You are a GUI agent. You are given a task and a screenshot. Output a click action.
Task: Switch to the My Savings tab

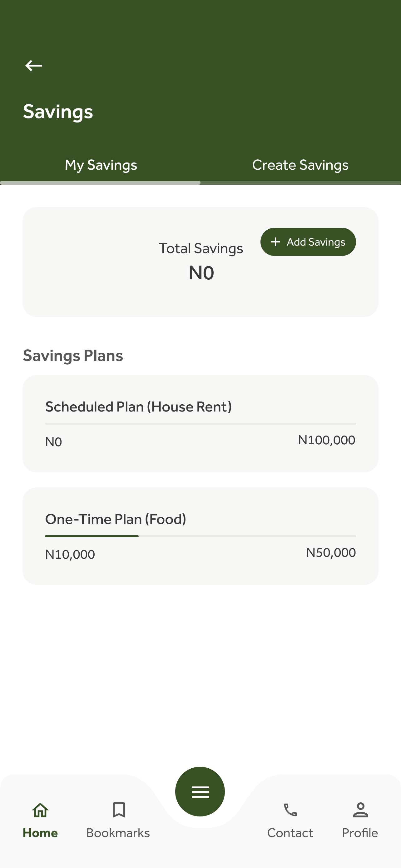101,165
